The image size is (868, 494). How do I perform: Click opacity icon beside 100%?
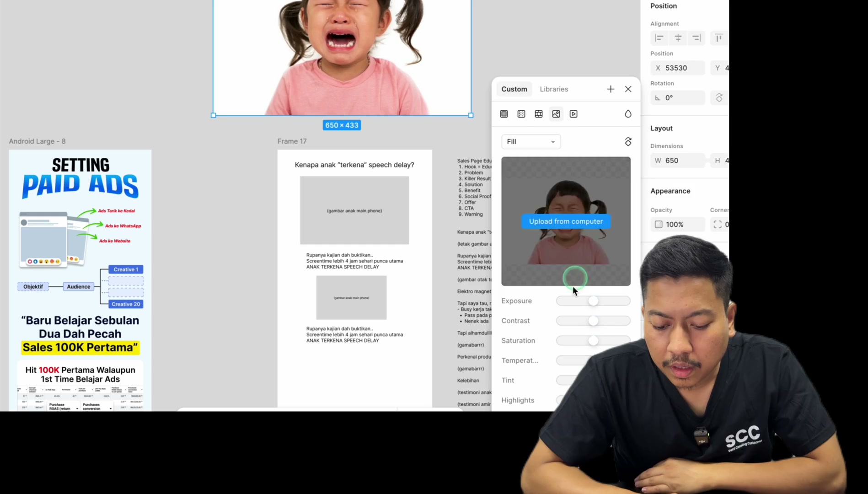click(x=659, y=225)
